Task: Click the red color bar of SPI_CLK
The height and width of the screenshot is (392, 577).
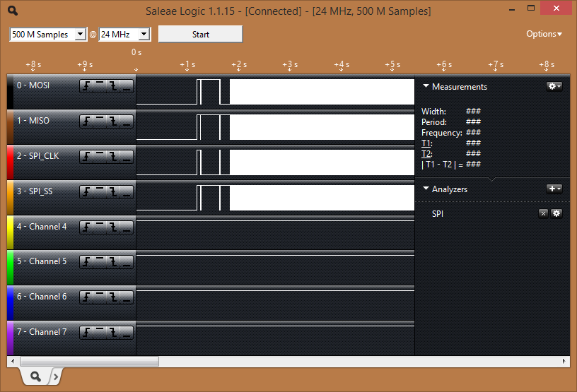Action: pyautogui.click(x=11, y=162)
